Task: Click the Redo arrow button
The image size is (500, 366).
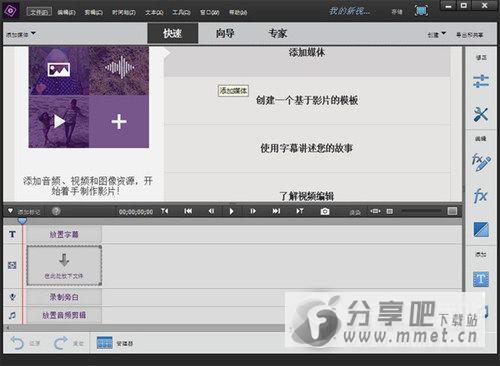Action: pos(60,343)
